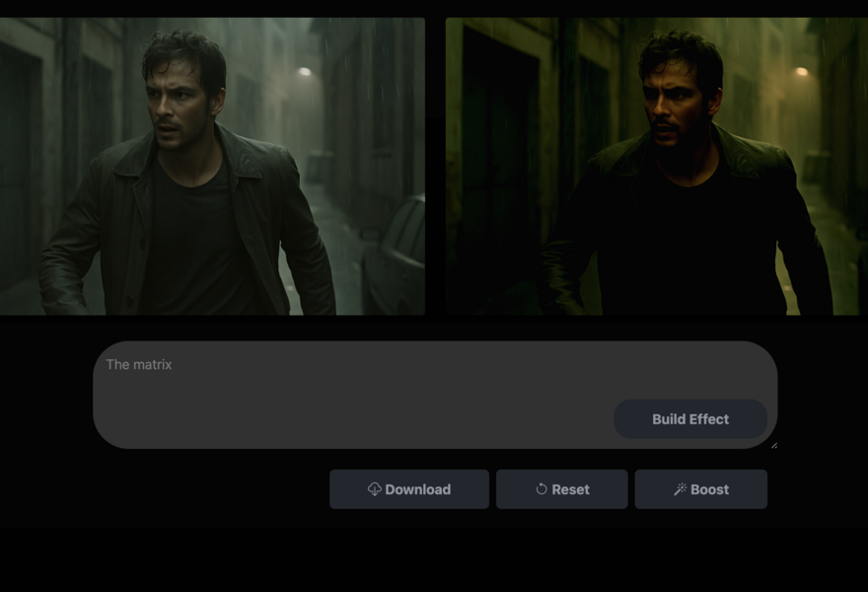Reset the applied effect
Viewport: 868px width, 592px height.
point(562,489)
